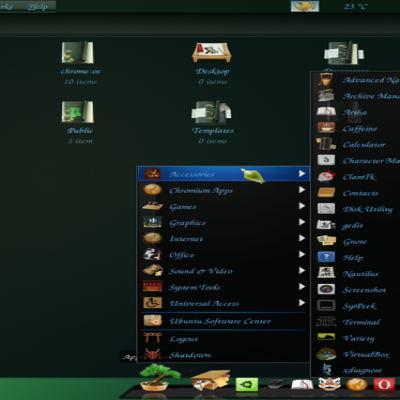Choose Logout from the menu
Screen dimensions: 400x400
coord(223,339)
